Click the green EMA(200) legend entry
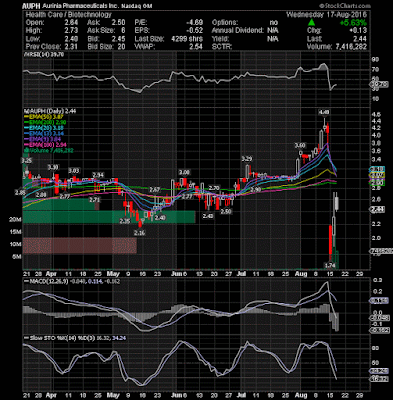The height and width of the screenshot is (400, 393). [x=45, y=122]
